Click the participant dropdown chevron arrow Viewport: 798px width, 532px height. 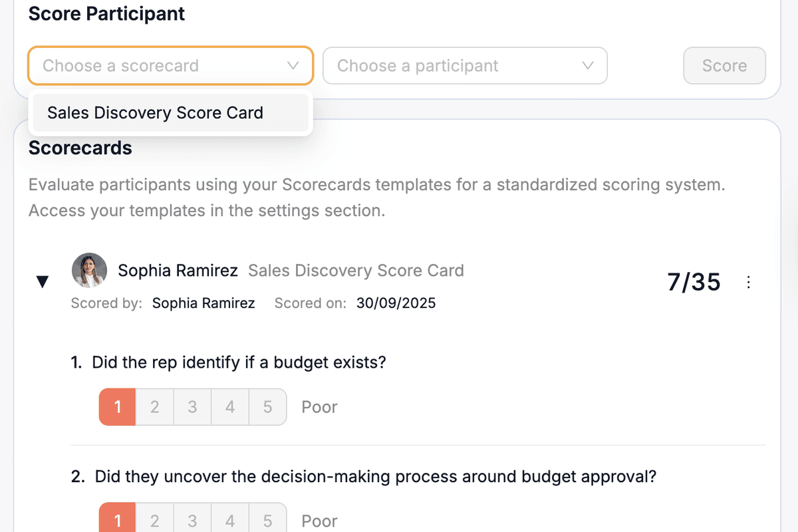coord(587,65)
